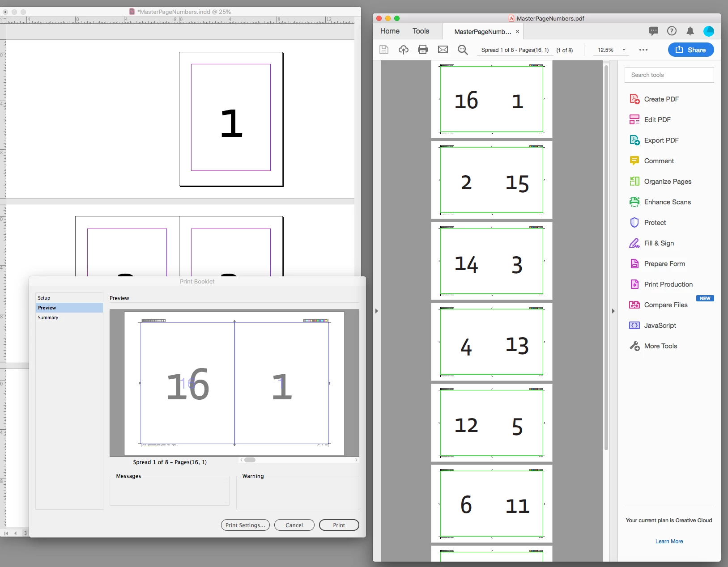Select Summary in Print Booklet sidebar
The image size is (728, 567).
(69, 317)
